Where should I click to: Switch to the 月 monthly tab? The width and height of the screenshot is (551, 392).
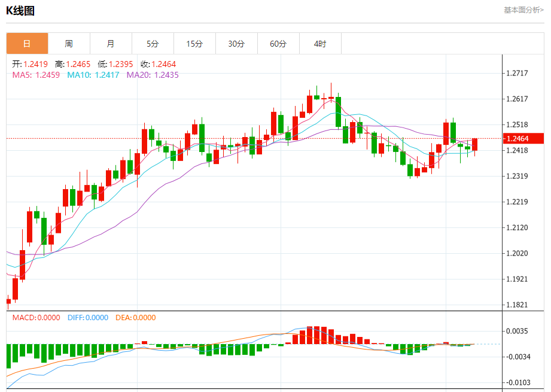click(x=111, y=44)
